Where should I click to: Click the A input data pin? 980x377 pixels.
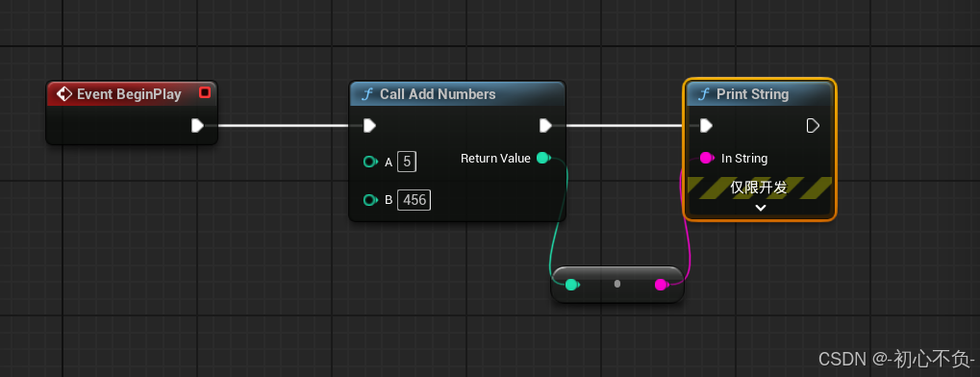(x=370, y=163)
